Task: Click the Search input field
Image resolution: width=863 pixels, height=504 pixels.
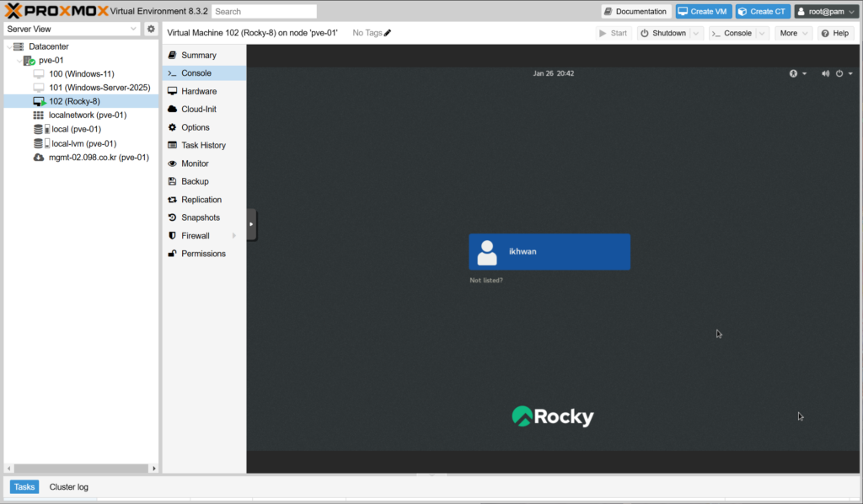Action: (264, 12)
